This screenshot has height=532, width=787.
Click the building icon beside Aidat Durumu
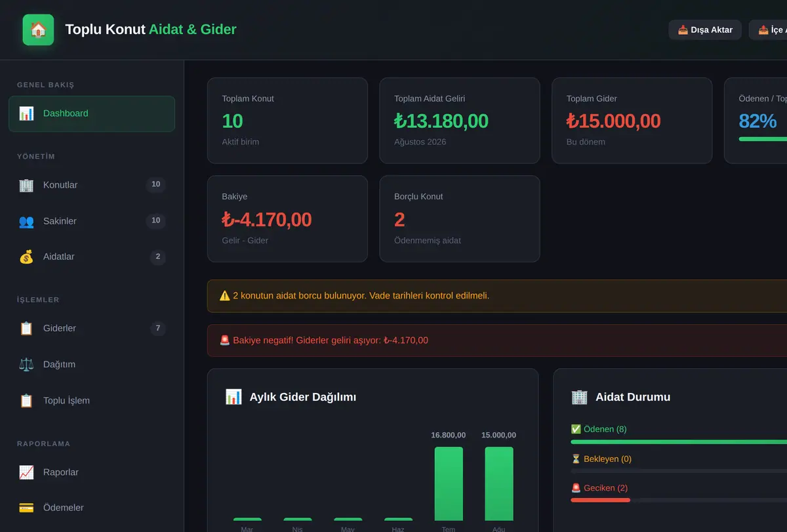tap(580, 397)
